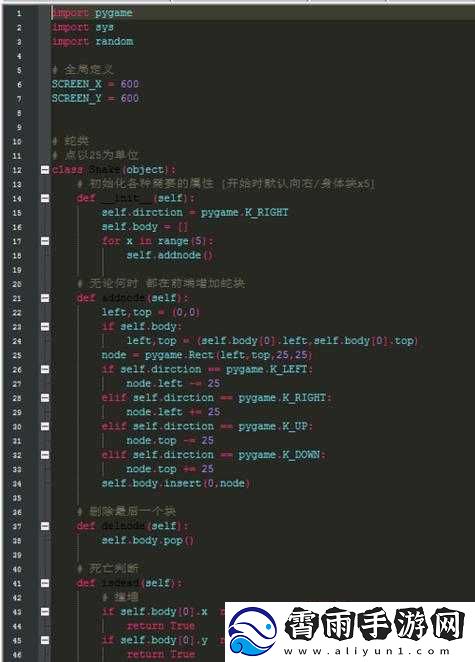Click the 'return True' on line 44
The width and height of the screenshot is (475, 662).
click(160, 626)
